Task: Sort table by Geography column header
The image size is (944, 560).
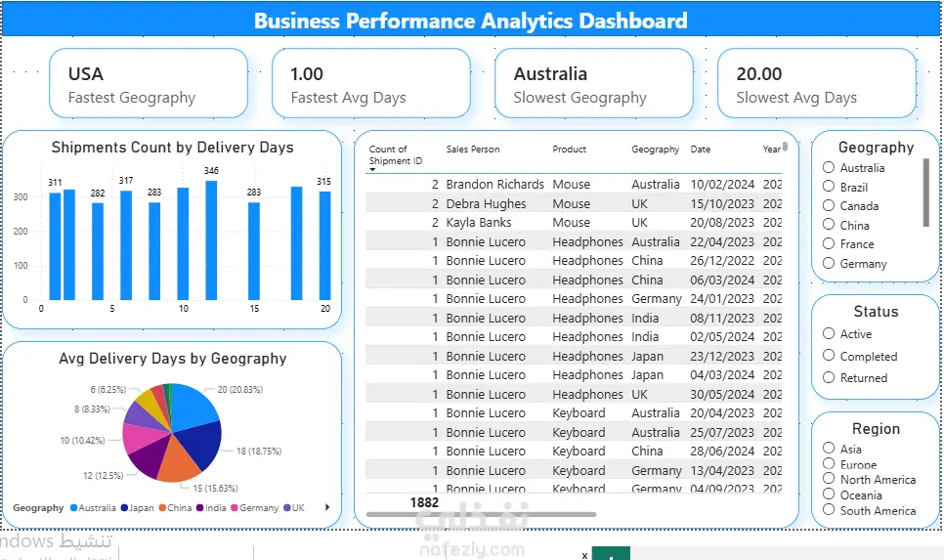Action: tap(655, 150)
